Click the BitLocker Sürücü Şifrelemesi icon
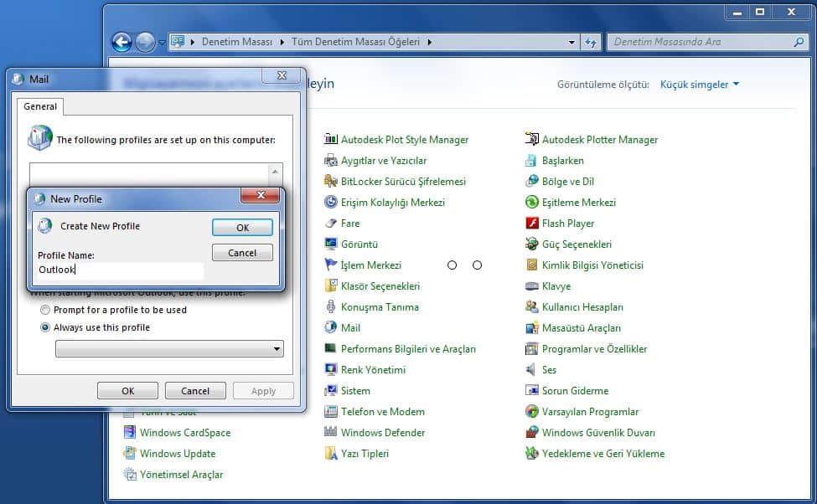The height and width of the screenshot is (504, 817). point(331,182)
